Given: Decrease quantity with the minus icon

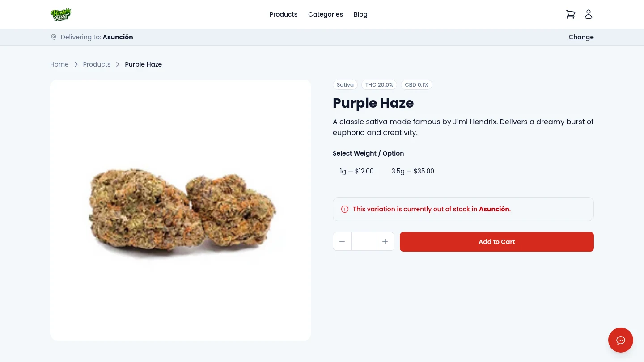Looking at the screenshot, I should click(342, 241).
